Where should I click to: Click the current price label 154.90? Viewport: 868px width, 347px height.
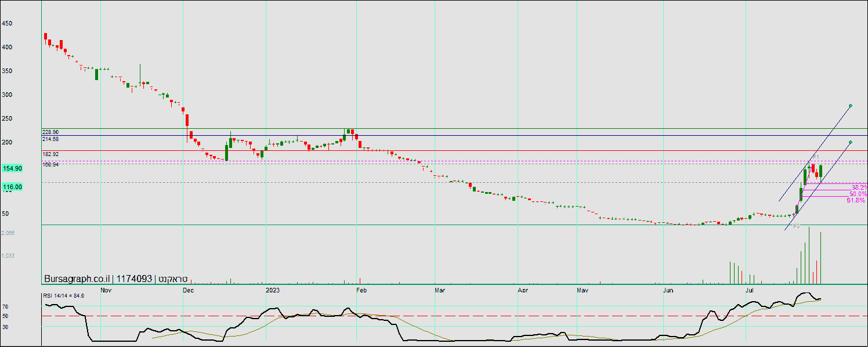point(13,168)
